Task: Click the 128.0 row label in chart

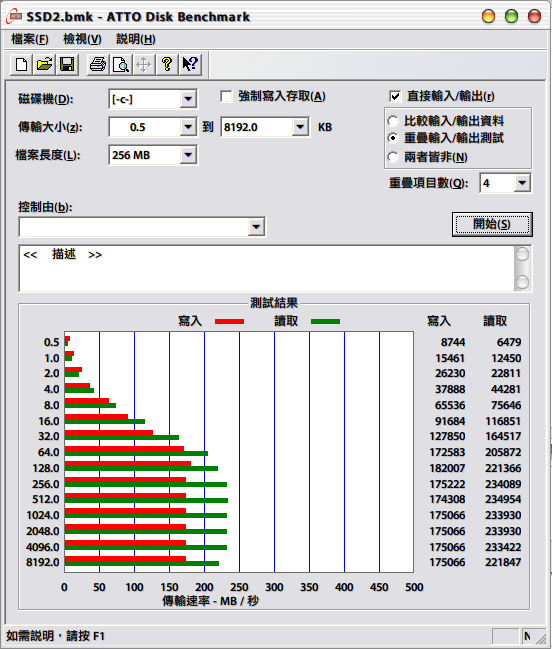Action: 46,468
